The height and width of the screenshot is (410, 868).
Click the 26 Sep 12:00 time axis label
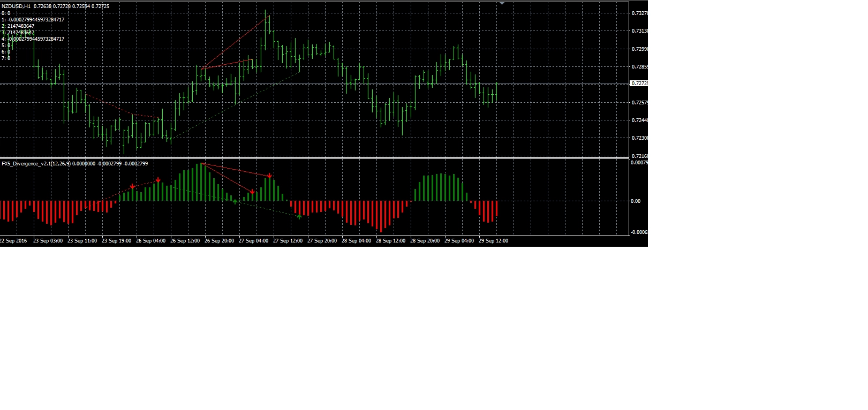[185, 241]
